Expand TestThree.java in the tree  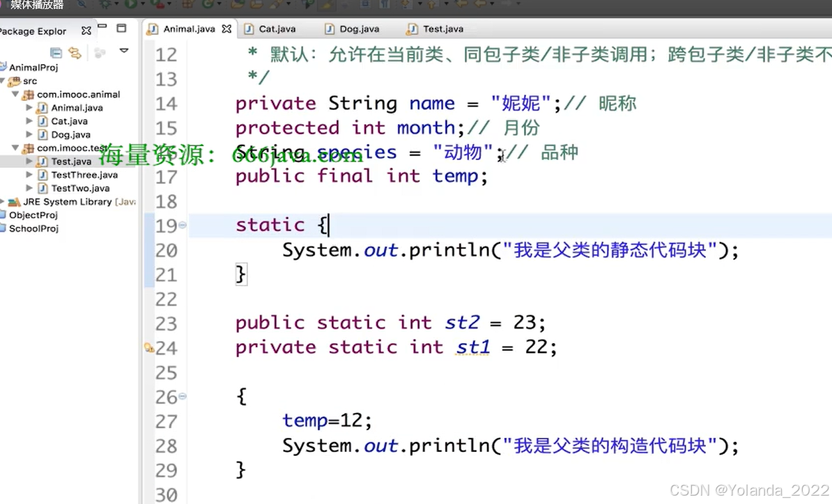coord(29,174)
